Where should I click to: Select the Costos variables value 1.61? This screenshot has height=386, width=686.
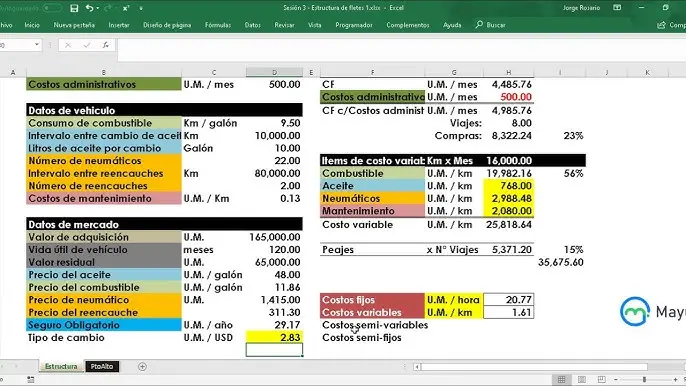(508, 312)
